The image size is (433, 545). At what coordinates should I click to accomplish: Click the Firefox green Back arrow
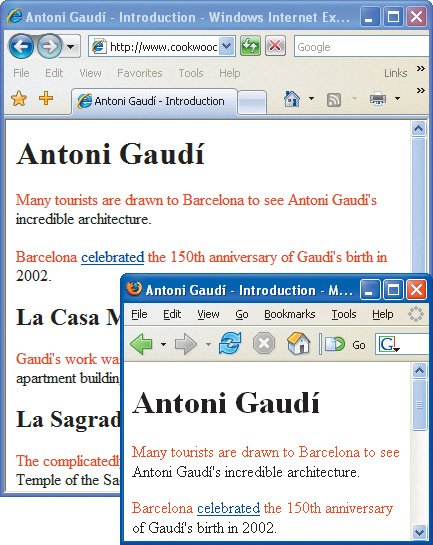click(141, 344)
